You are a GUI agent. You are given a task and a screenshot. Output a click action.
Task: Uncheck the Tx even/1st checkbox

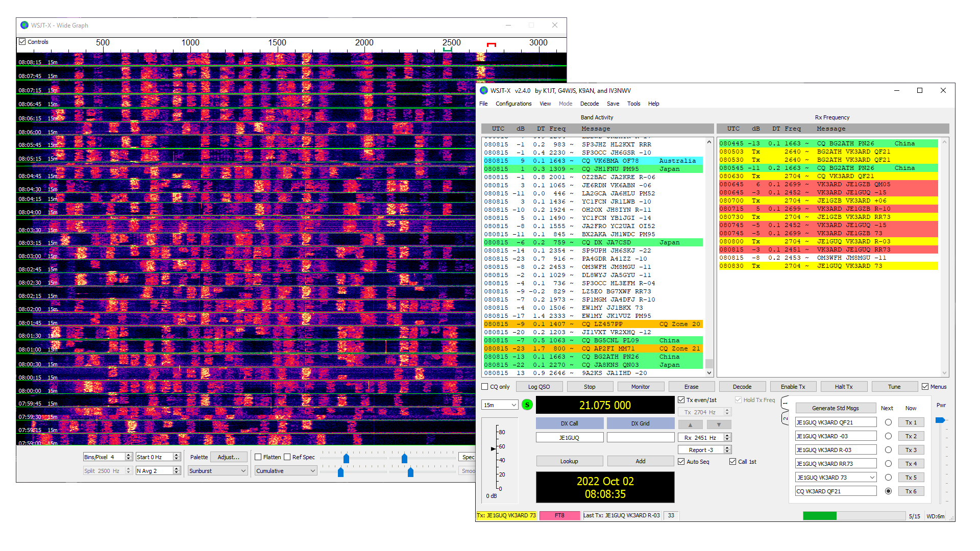[681, 400]
